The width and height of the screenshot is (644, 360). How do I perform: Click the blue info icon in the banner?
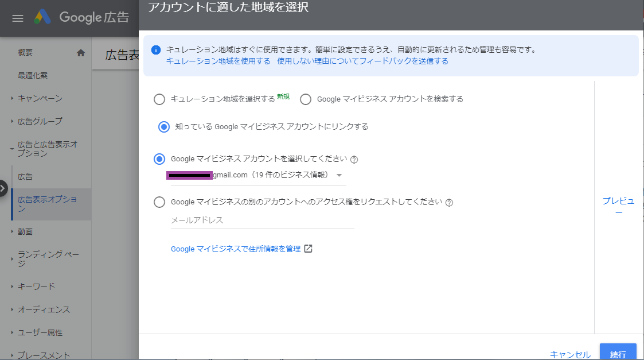[x=156, y=50]
